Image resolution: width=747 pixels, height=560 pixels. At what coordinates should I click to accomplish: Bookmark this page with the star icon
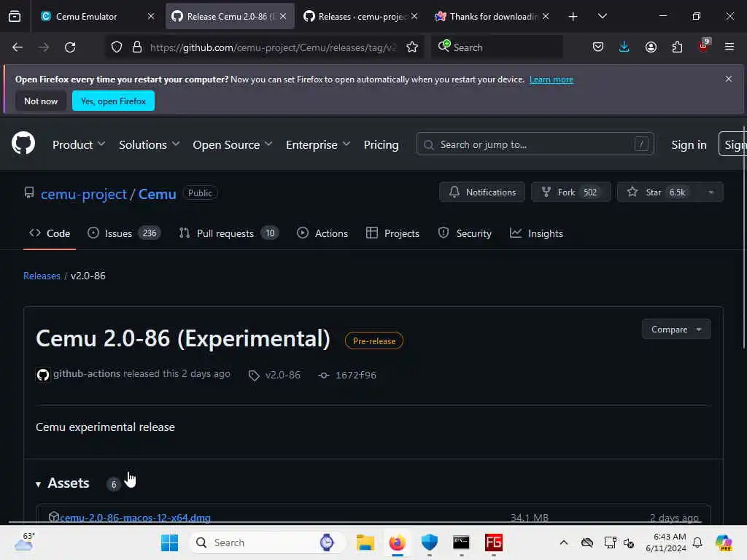[412, 47]
